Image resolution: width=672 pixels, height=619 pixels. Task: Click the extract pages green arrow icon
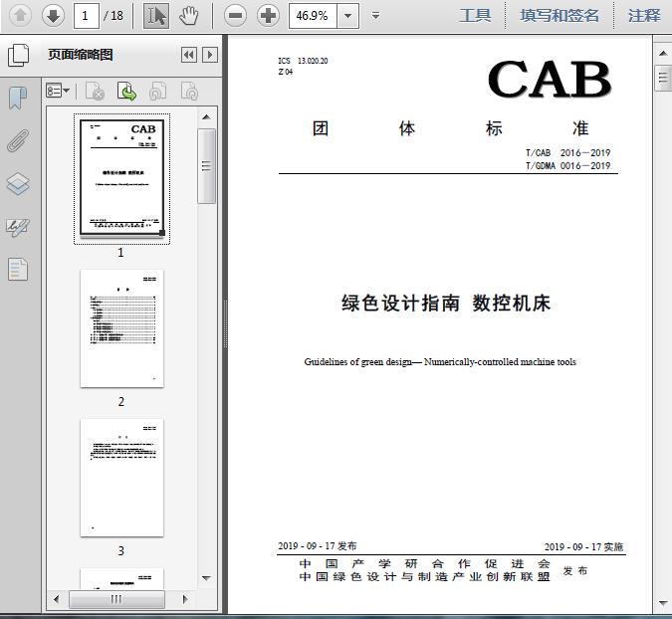[126, 91]
